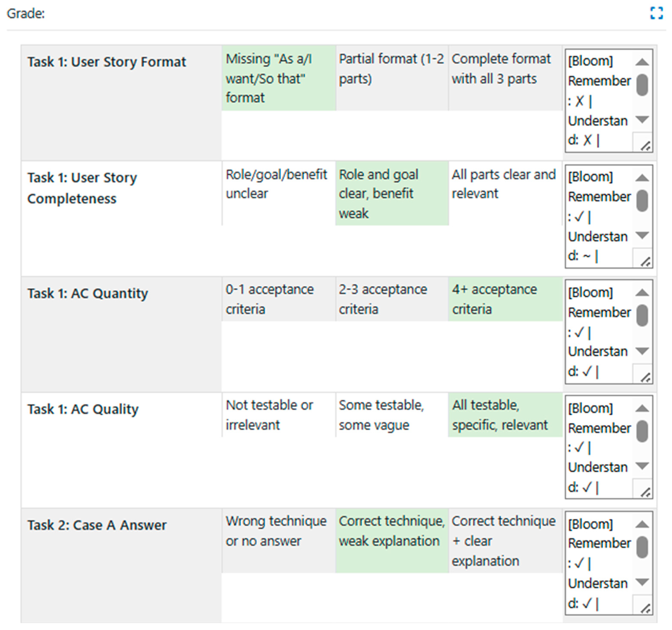
Task: Select 'Partial format (1-2 parts)' rubric level
Action: (392, 78)
